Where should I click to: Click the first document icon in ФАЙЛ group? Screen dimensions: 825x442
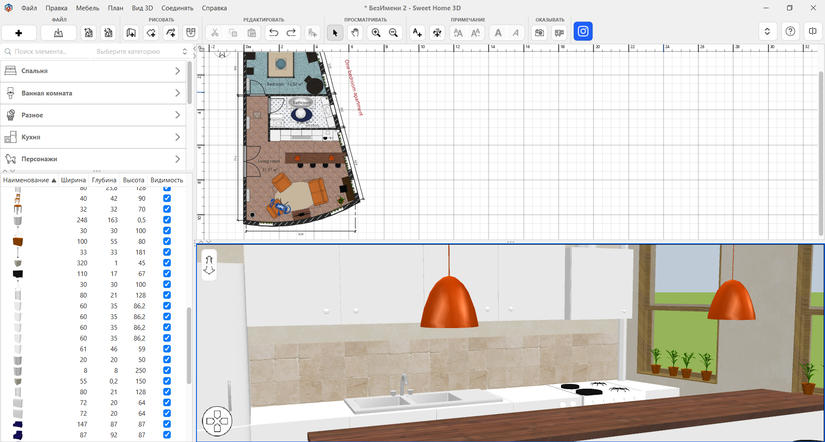(x=88, y=33)
